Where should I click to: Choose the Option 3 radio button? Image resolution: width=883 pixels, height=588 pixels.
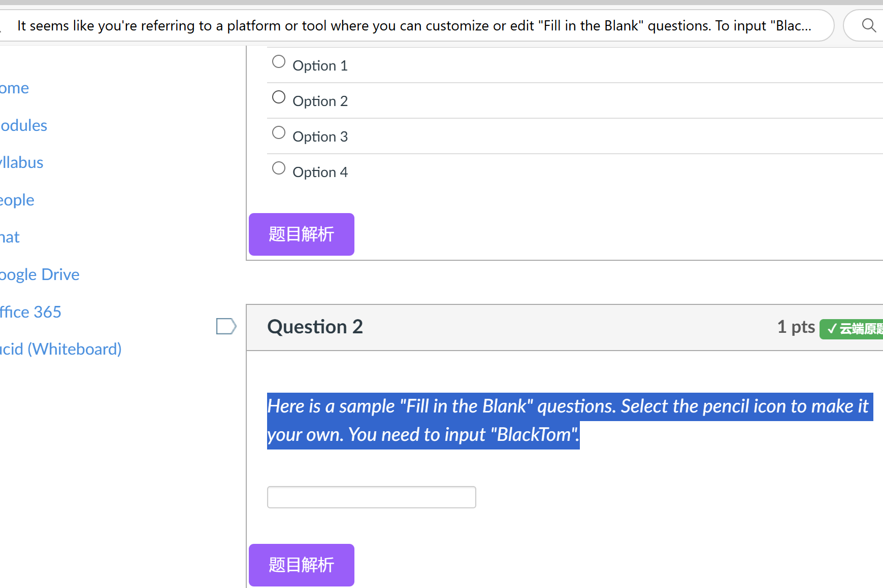tap(279, 133)
